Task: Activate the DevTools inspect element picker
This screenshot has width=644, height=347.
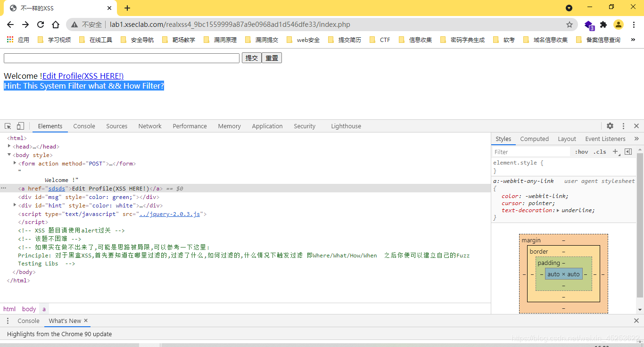Action: click(8, 126)
